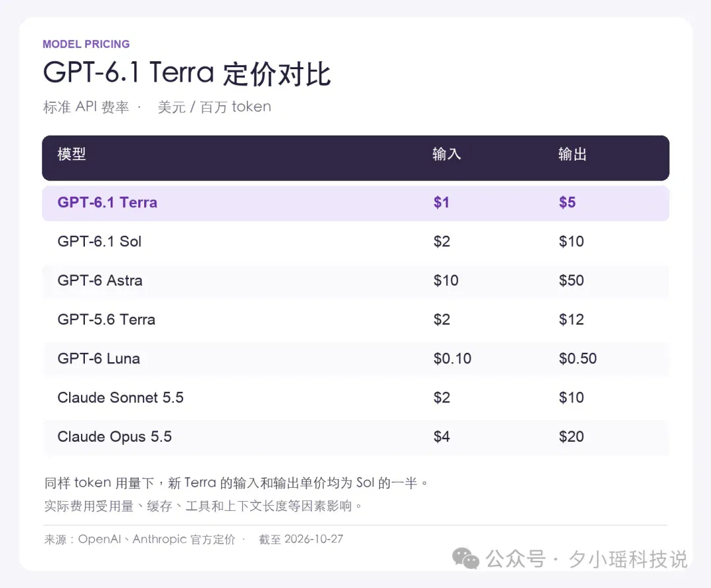
Task: Click the $2 input price in Claude Sonnet 5.5 row
Action: (x=442, y=397)
